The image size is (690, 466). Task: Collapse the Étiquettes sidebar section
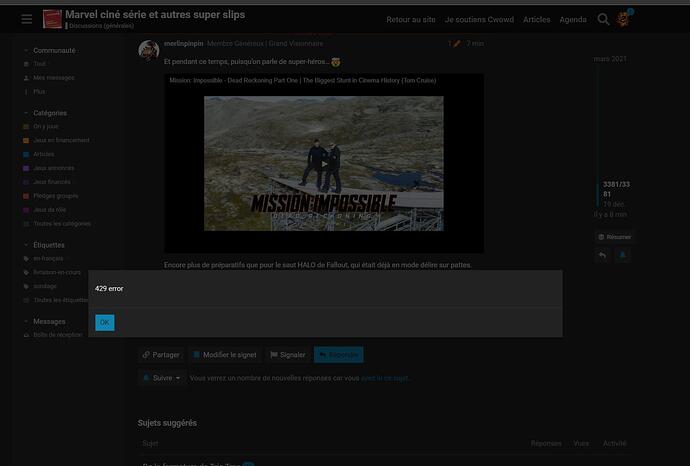click(44, 245)
